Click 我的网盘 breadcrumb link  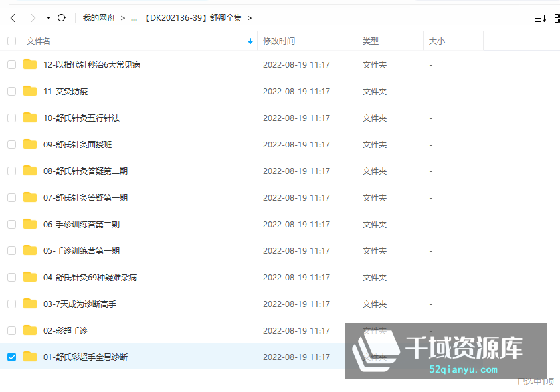(x=99, y=18)
